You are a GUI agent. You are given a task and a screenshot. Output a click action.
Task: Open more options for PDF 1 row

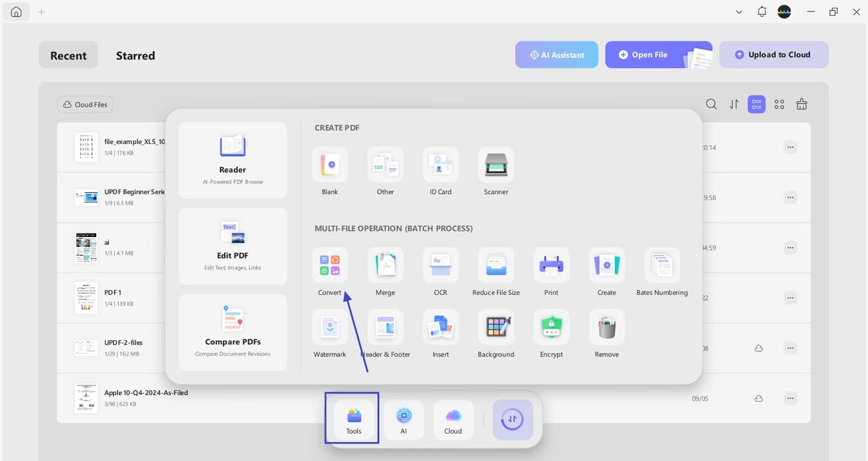791,298
